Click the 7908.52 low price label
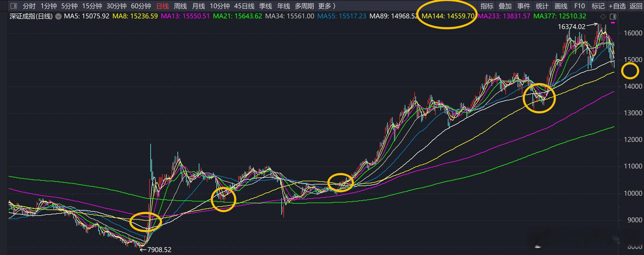The width and height of the screenshot is (644, 255). click(x=159, y=250)
